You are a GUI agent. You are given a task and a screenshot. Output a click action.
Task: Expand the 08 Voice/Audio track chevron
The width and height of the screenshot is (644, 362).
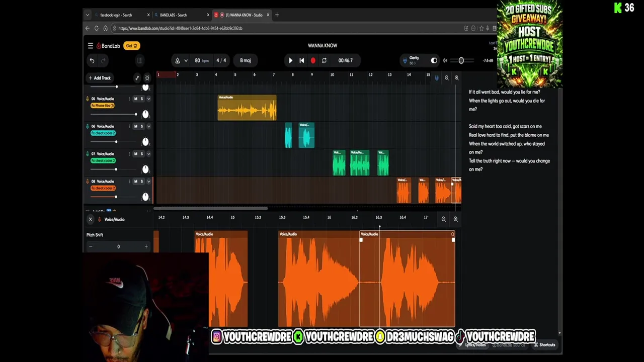[x=148, y=181]
